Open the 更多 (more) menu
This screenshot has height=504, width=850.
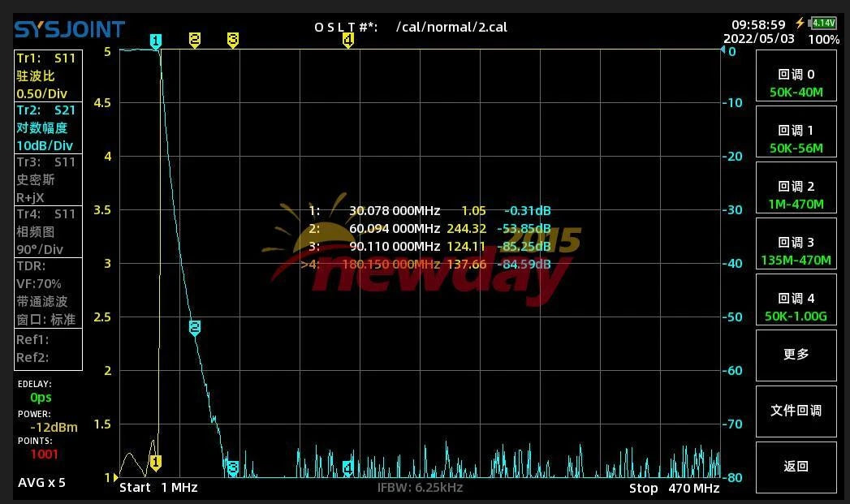coord(796,355)
